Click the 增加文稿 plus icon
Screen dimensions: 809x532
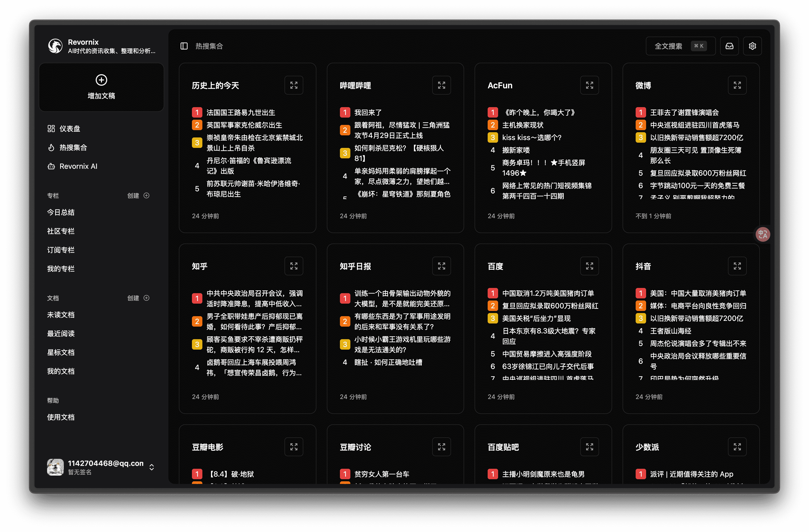[101, 80]
